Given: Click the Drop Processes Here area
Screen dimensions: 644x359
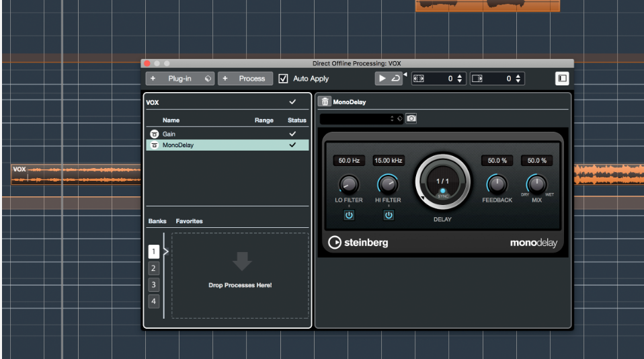Looking at the screenshot, I should tap(240, 276).
